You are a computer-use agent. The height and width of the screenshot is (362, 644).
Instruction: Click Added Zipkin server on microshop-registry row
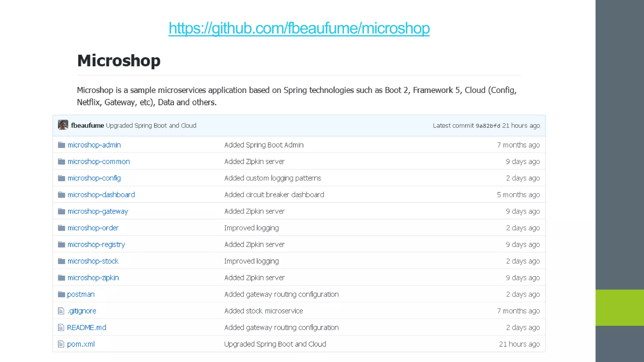point(254,244)
